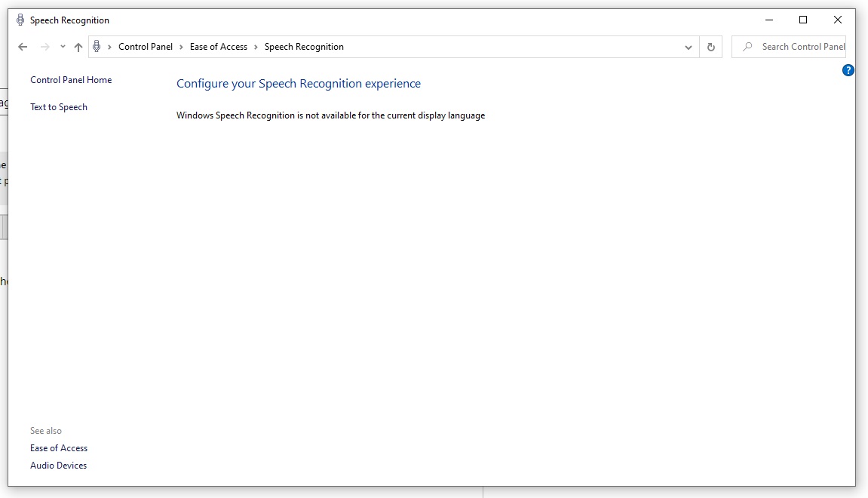Click the 'Configure your Speech Recognition experience' heading

coord(299,84)
